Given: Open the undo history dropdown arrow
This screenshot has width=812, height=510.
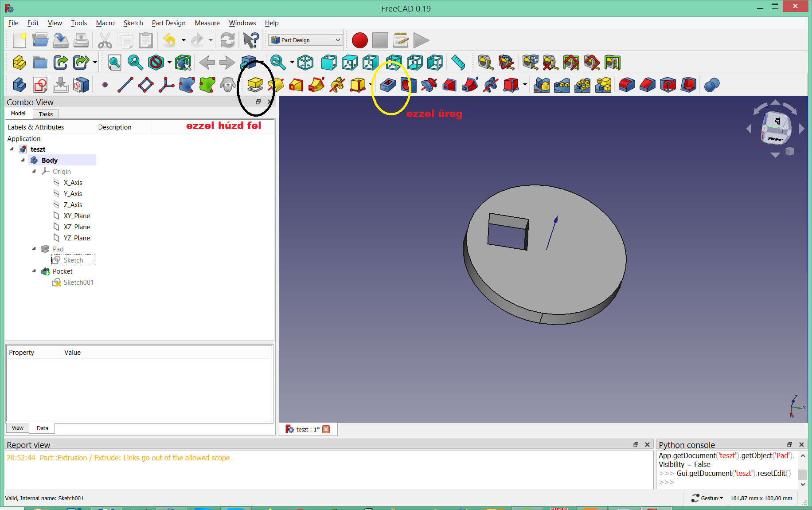Looking at the screenshot, I should (183, 40).
